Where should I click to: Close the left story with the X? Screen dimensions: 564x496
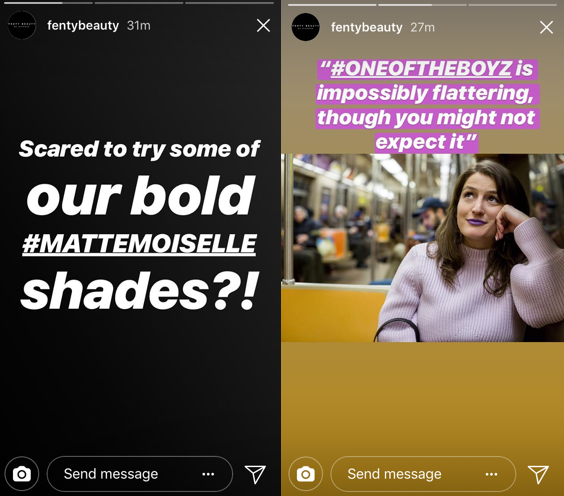[x=263, y=26]
